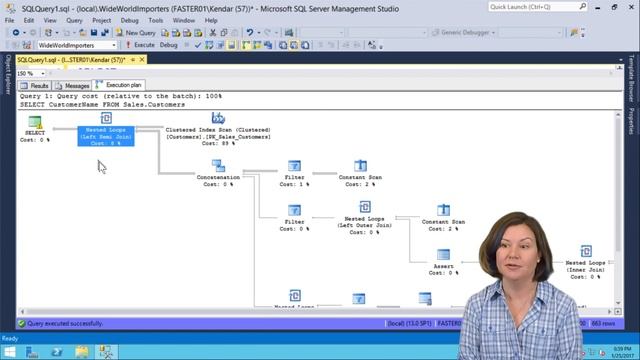The image size is (640, 360).
Task: Select the Concatenation operator
Action: pyautogui.click(x=218, y=173)
